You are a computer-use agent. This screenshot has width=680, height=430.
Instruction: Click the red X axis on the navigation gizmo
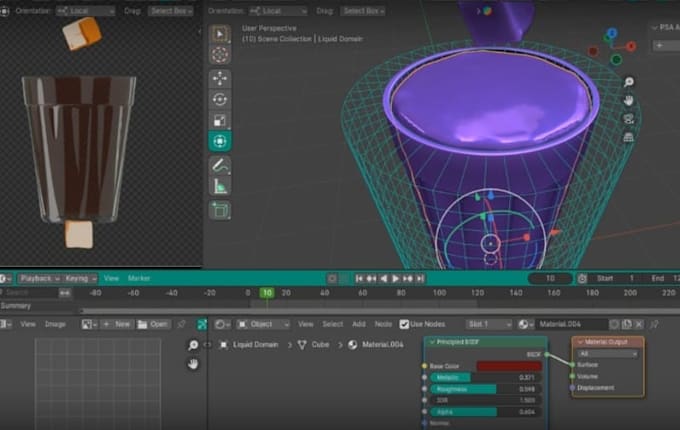(x=631, y=46)
